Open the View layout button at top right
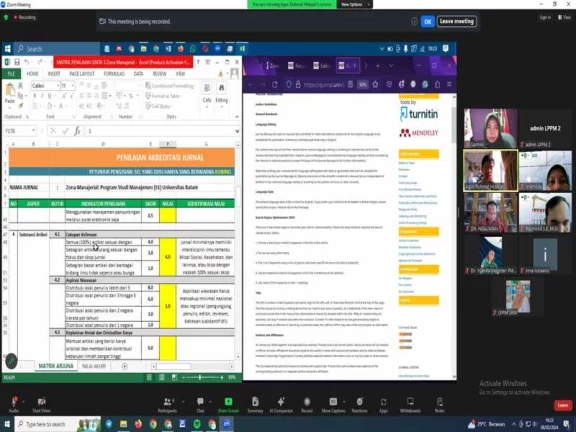Screen dimensions: 576x432 tap(565, 17)
